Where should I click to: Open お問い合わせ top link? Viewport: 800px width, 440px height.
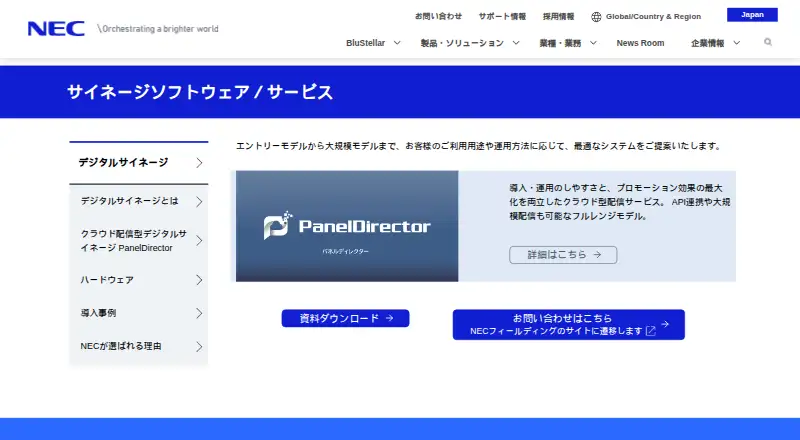(438, 16)
